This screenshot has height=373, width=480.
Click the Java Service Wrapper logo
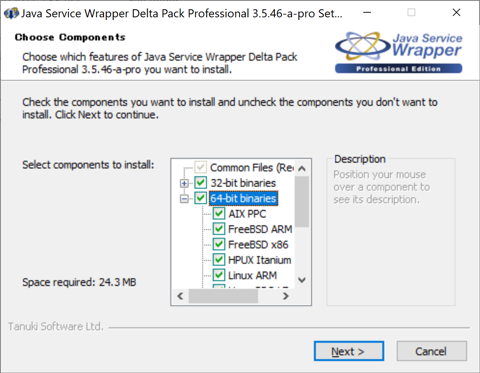pos(399,52)
